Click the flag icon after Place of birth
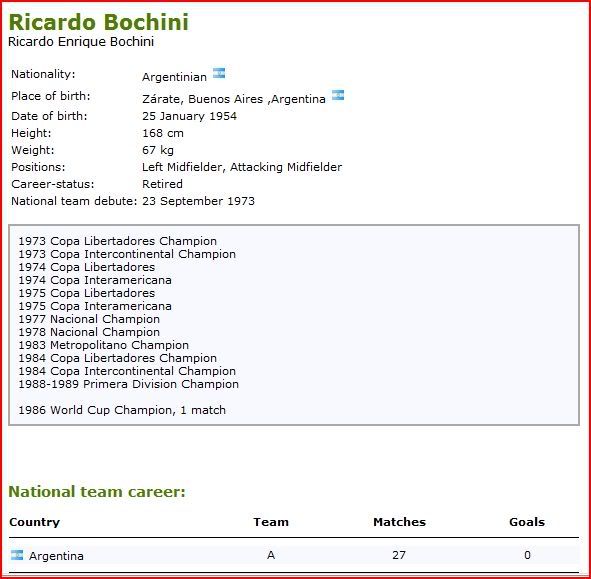The width and height of the screenshot is (591, 579). pyautogui.click(x=338, y=95)
